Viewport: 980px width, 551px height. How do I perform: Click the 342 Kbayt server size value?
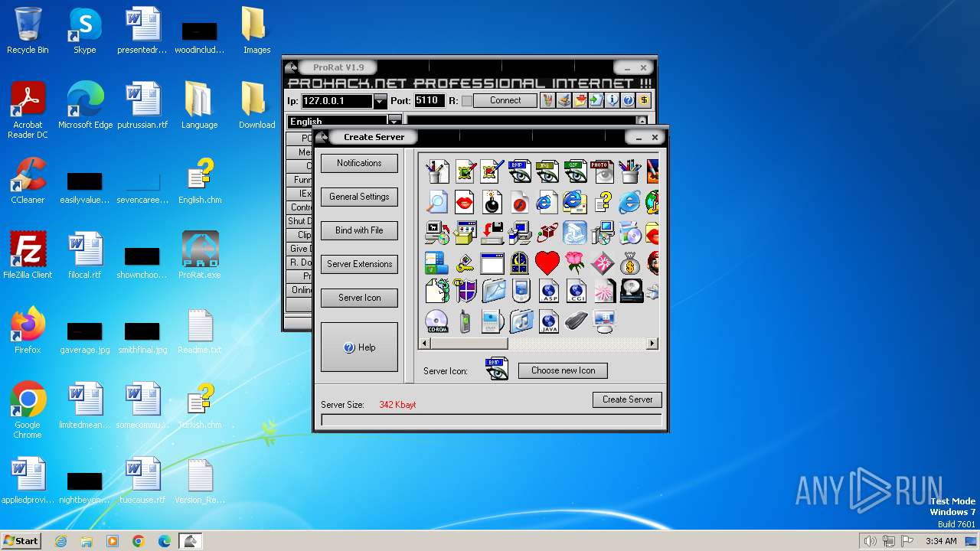click(x=397, y=405)
